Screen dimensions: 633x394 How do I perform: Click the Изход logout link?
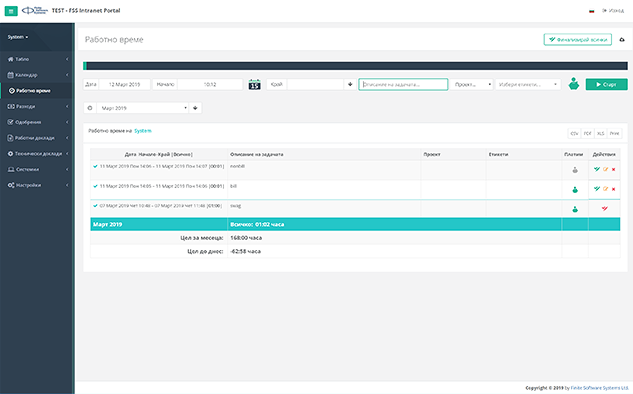pos(613,10)
